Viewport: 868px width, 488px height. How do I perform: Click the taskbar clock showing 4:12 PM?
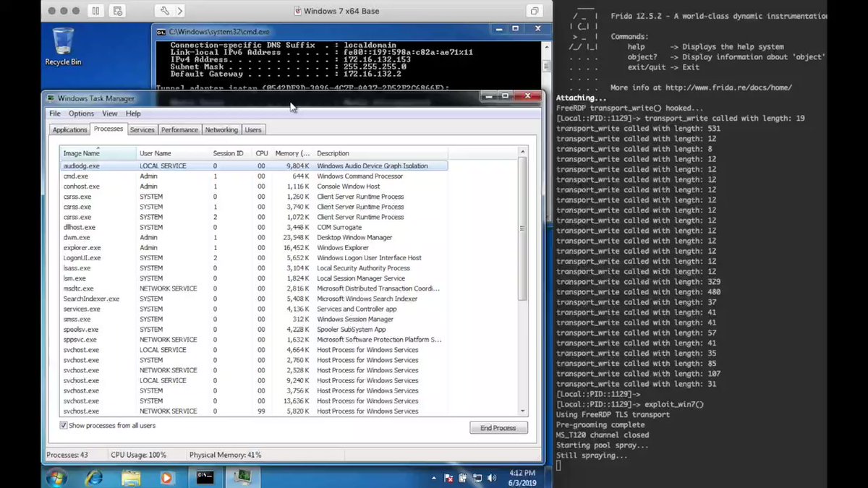pyautogui.click(x=522, y=477)
